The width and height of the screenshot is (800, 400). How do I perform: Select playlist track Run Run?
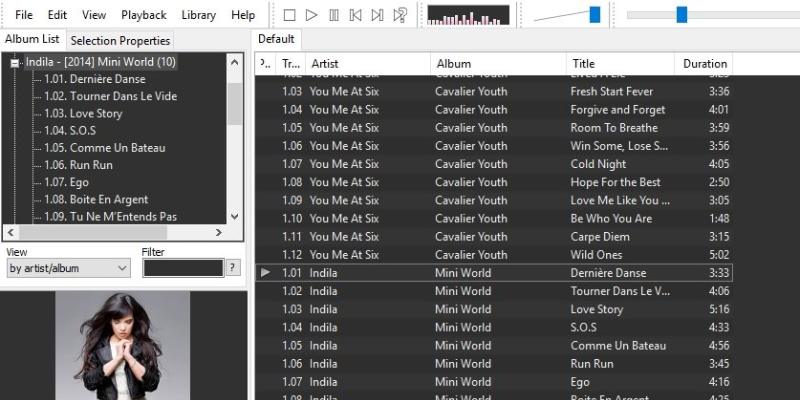click(x=494, y=364)
